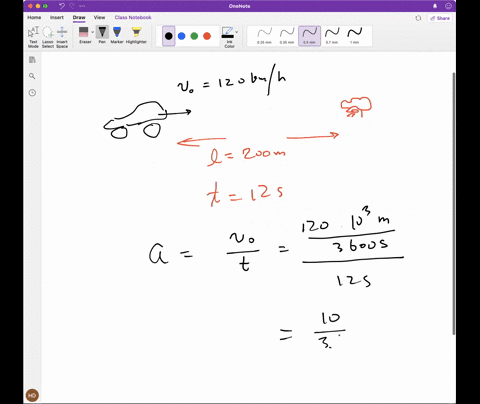
Task: Open notebooks navigation icon in sidebar
Action: coord(32,60)
